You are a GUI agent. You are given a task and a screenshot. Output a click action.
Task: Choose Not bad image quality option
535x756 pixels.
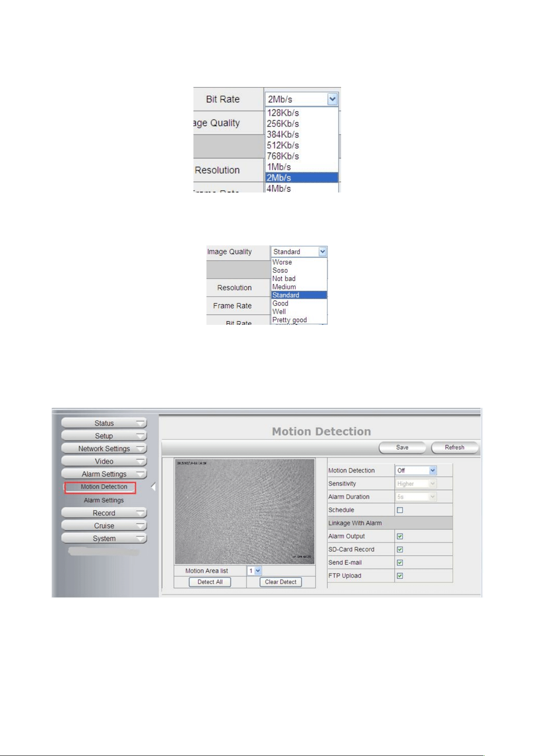[x=299, y=279]
